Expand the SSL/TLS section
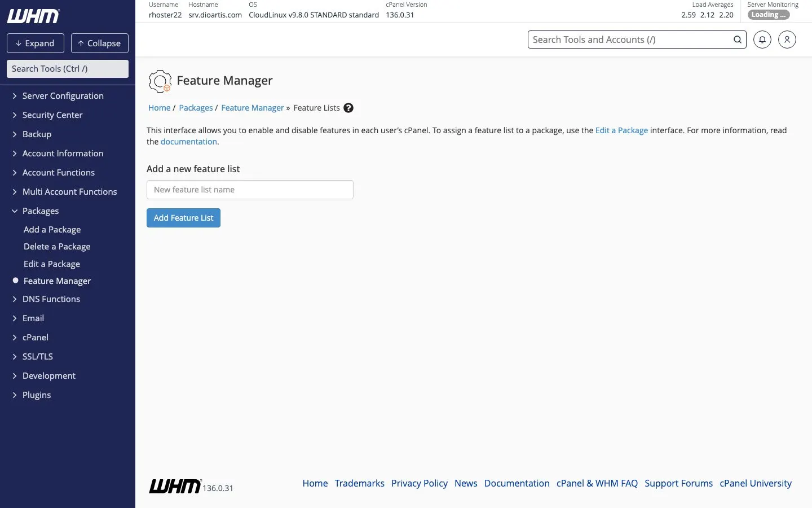The width and height of the screenshot is (812, 508). click(x=37, y=357)
